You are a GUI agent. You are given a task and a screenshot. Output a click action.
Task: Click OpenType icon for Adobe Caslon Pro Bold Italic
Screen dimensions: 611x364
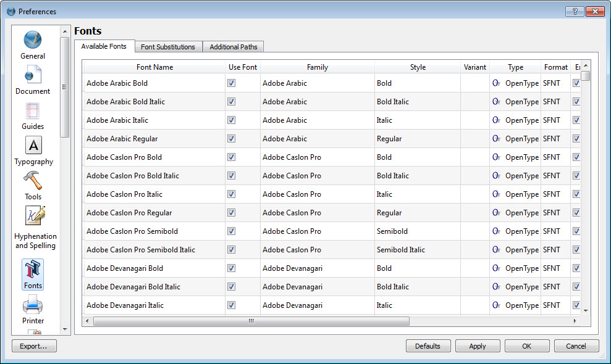pyautogui.click(x=496, y=176)
